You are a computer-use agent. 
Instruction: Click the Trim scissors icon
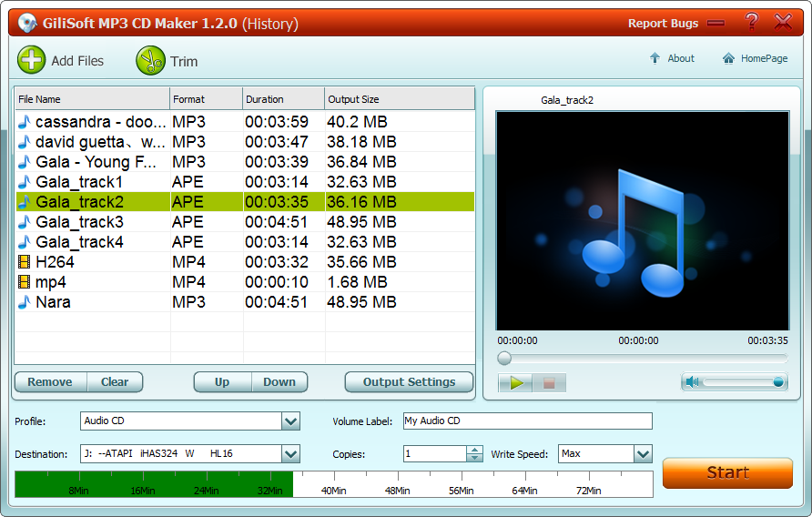click(150, 61)
